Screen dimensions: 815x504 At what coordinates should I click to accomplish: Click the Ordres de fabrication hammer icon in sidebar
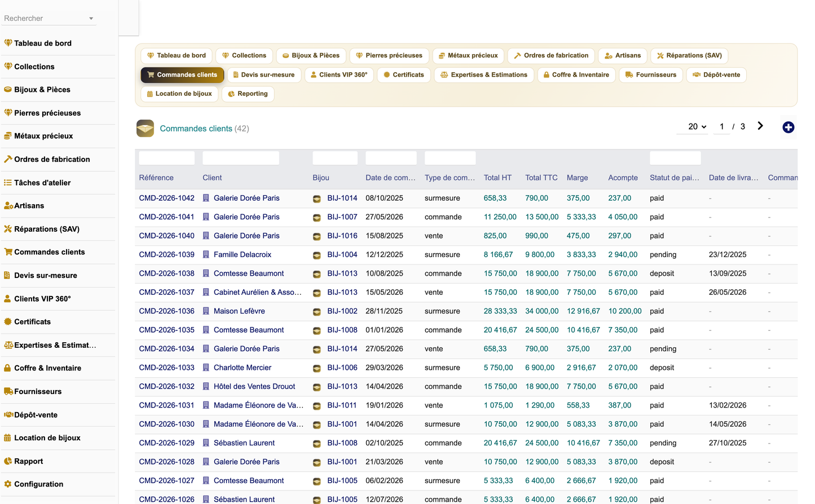(x=8, y=159)
